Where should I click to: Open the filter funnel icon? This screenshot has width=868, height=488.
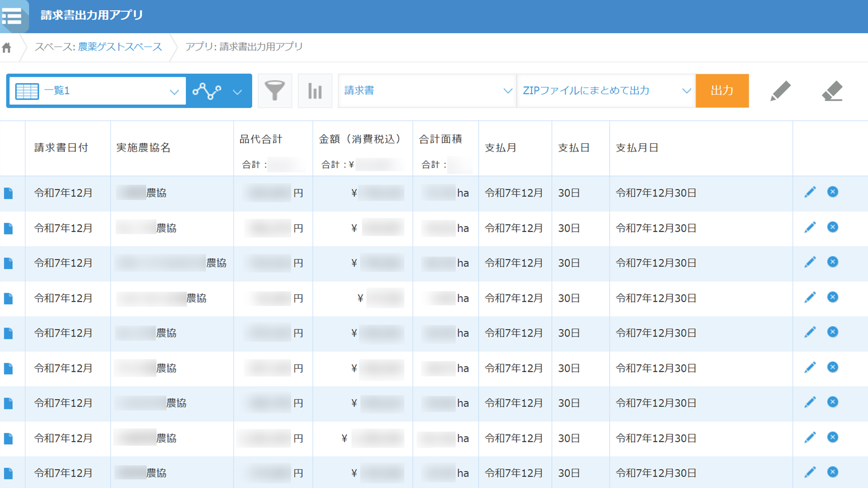click(x=275, y=90)
